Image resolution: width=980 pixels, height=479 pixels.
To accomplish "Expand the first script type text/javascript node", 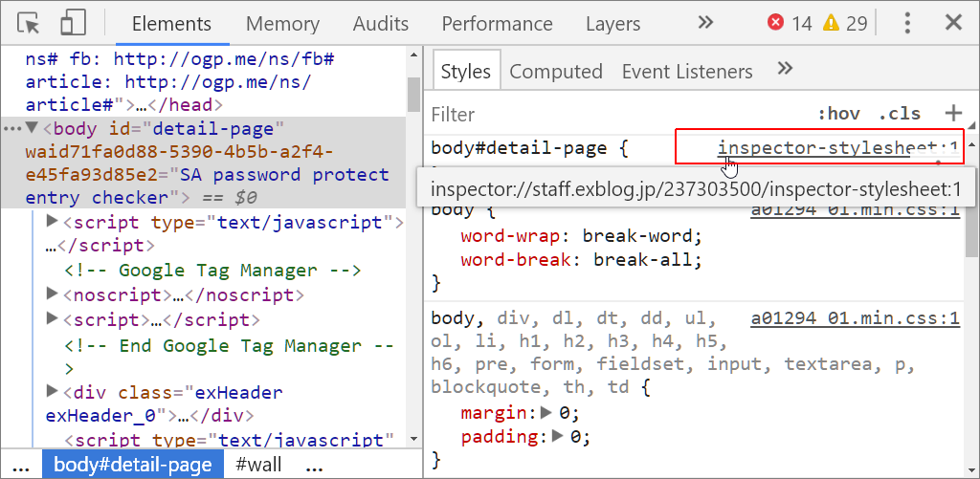I will point(53,221).
